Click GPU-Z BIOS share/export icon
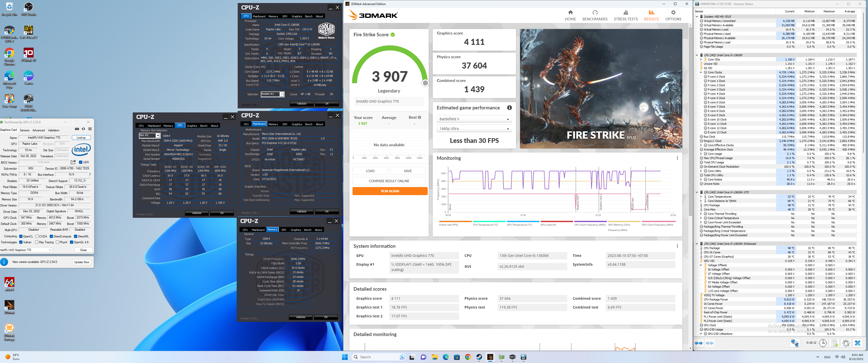The width and height of the screenshot is (868, 363). (73, 162)
